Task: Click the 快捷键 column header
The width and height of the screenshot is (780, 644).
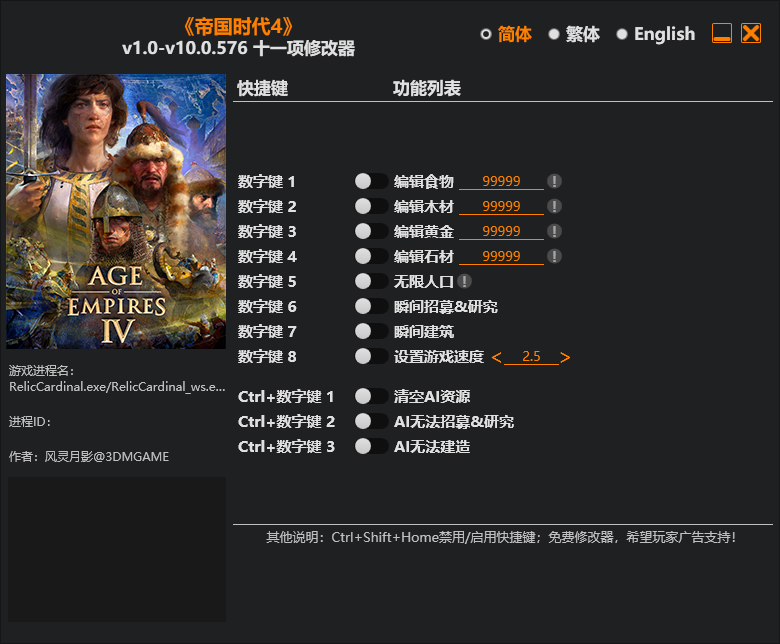Action: (263, 89)
